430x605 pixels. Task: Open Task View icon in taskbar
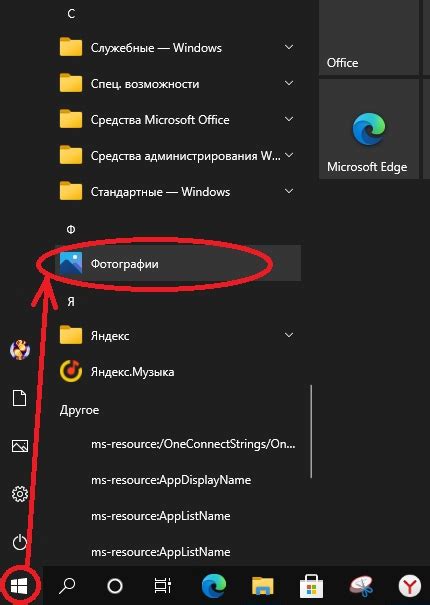coord(163,586)
